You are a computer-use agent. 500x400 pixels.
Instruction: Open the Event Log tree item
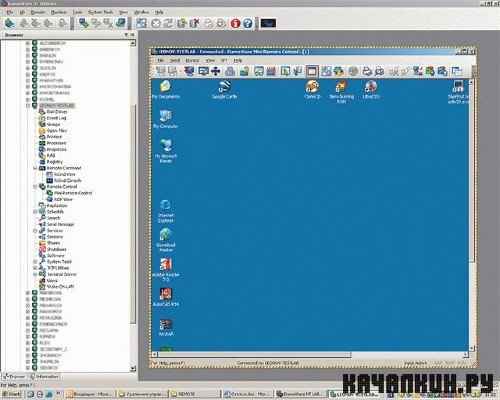[x=56, y=118]
